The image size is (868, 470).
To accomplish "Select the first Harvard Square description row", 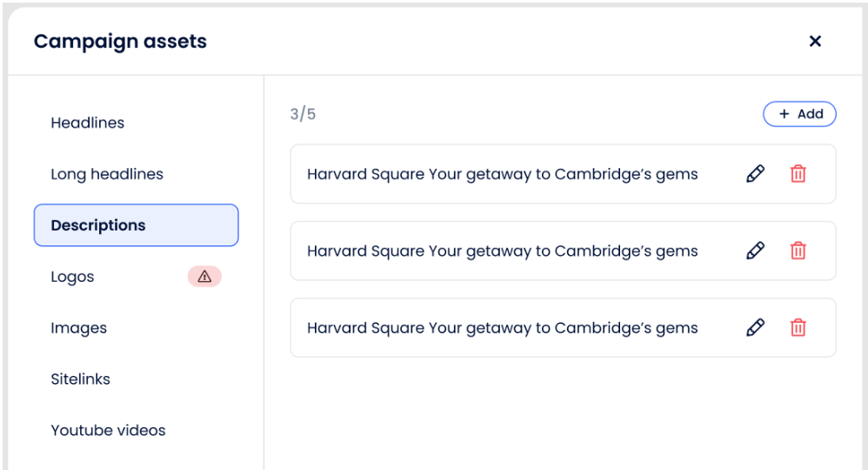I will pyautogui.click(x=503, y=174).
